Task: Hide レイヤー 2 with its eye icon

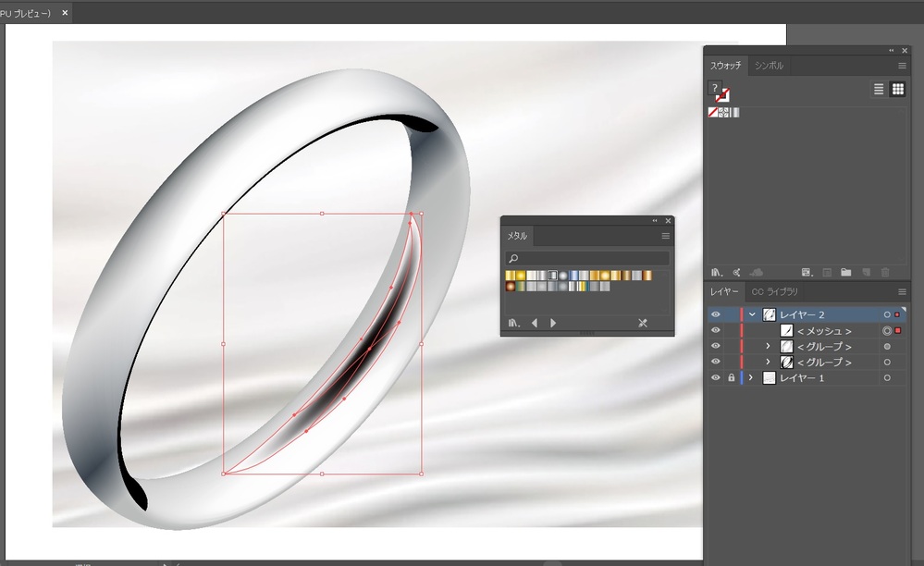Action: pyautogui.click(x=715, y=315)
